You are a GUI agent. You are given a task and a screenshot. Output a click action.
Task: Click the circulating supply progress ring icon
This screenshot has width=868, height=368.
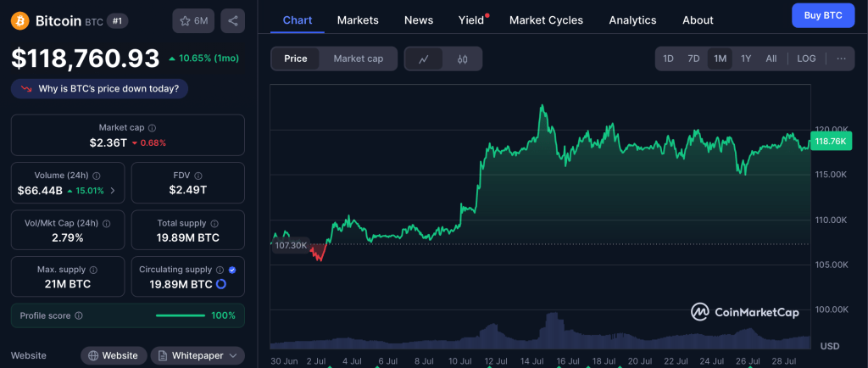point(221,284)
